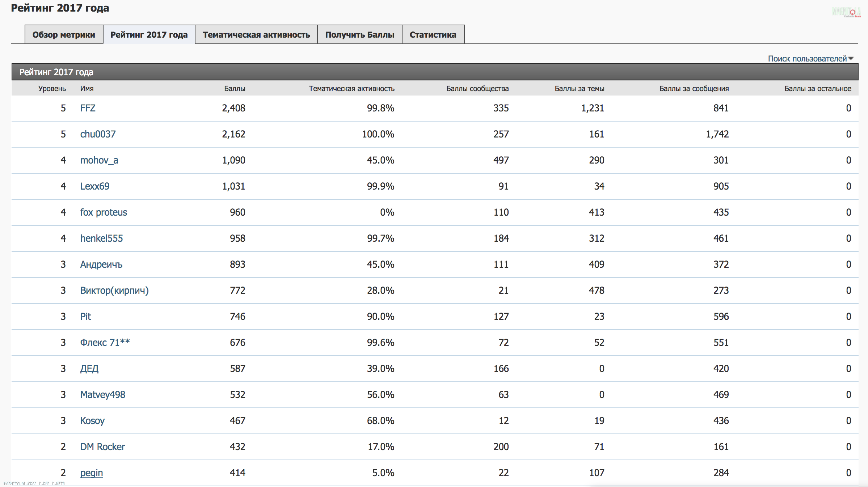Open the Тематическая активность tab
This screenshot has height=487, width=868.
pos(256,35)
